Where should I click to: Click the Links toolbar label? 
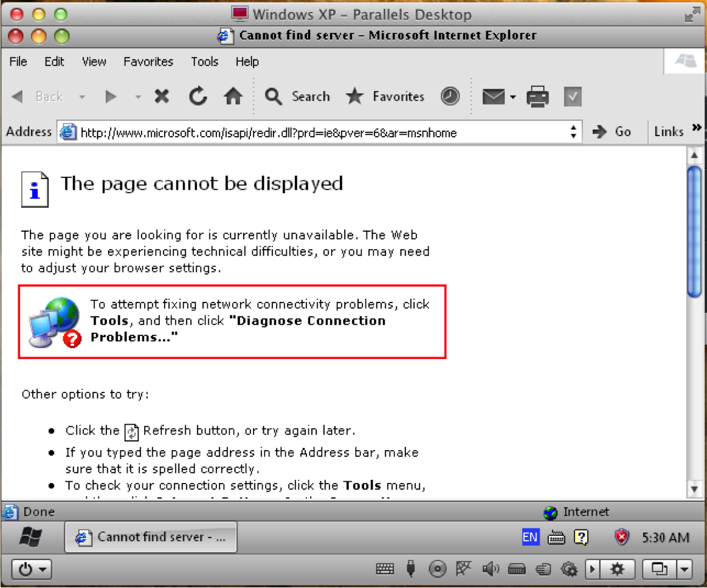[669, 132]
